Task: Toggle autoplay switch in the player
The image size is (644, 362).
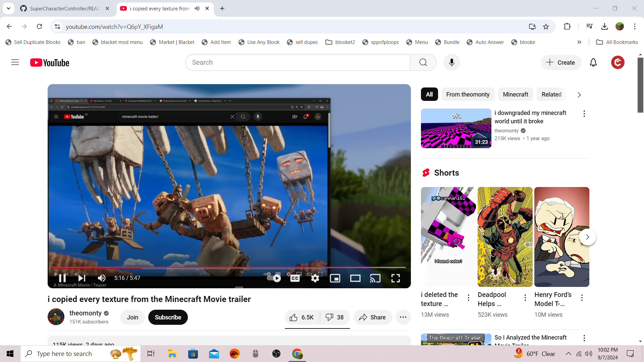Action: pos(274,278)
